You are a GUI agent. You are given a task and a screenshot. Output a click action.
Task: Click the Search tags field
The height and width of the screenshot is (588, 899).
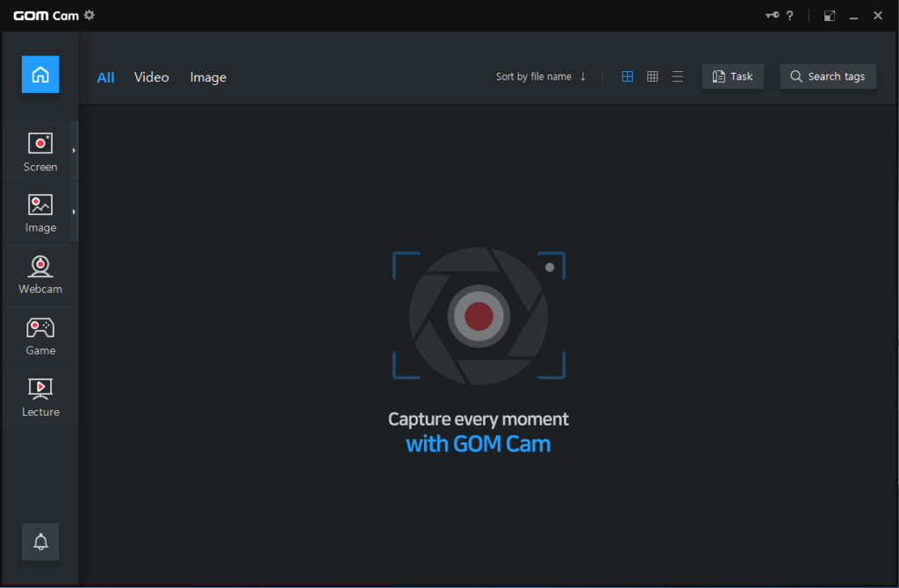828,76
